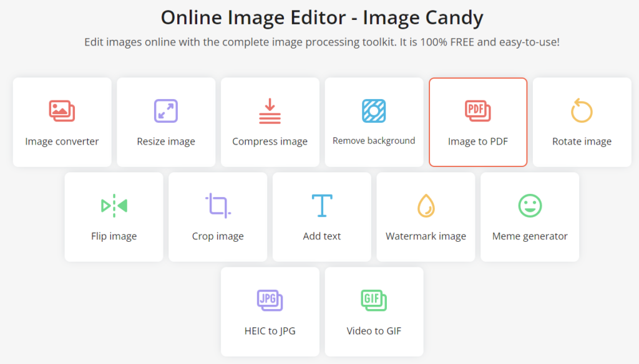Viewport: 639px width, 364px height.
Task: Click the Rotate image circular arrow icon
Action: point(582,110)
